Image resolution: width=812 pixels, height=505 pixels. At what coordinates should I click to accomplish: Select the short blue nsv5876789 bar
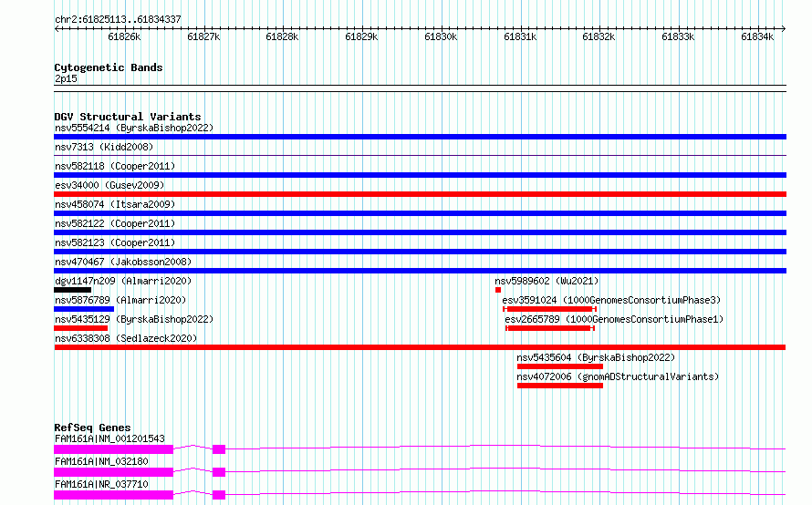(84, 309)
